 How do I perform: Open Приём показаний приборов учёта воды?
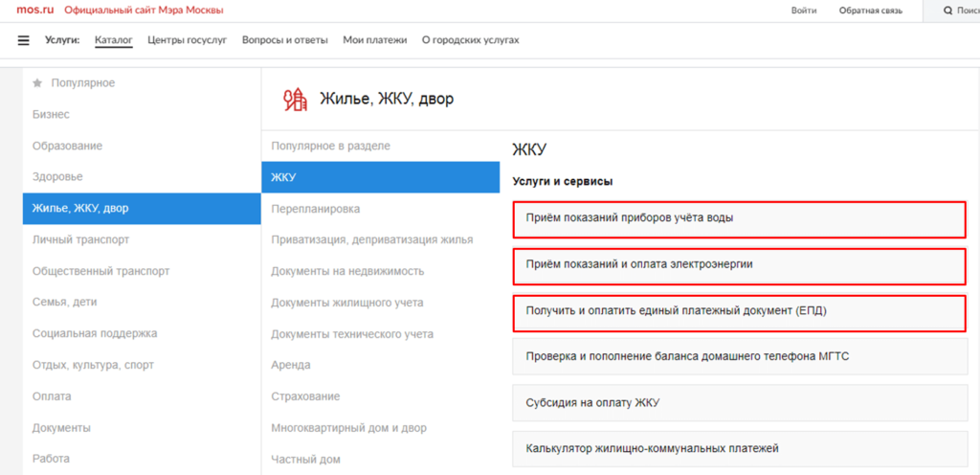pos(740,218)
